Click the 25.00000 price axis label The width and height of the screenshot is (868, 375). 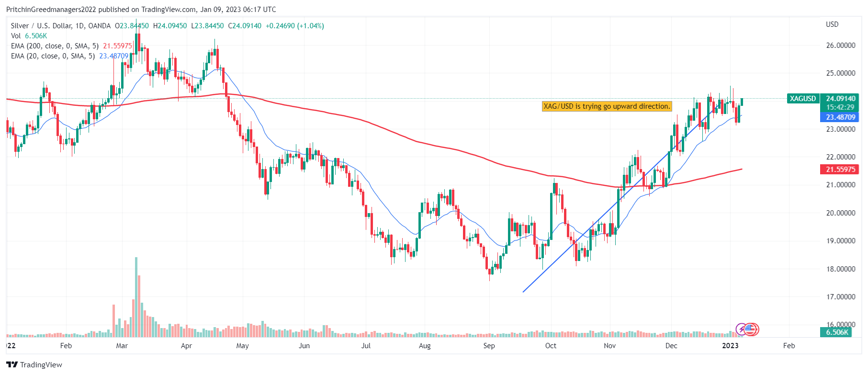pyautogui.click(x=841, y=73)
